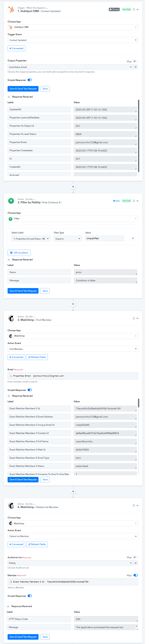Viewport: 145px width, 644px height.
Task: Collapse Response Received in Find Member step
Action: point(9,396)
